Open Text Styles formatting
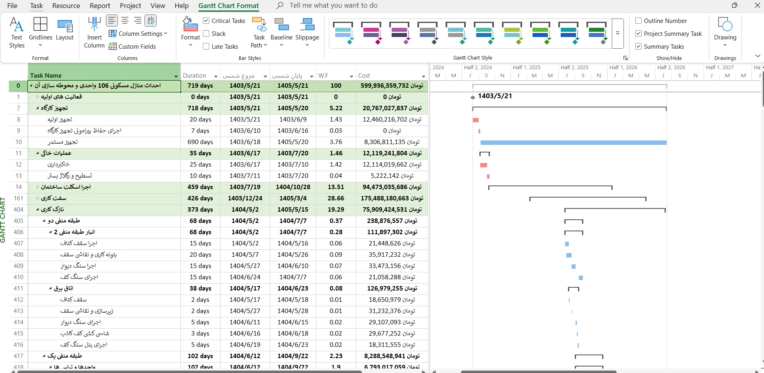 coord(17,33)
